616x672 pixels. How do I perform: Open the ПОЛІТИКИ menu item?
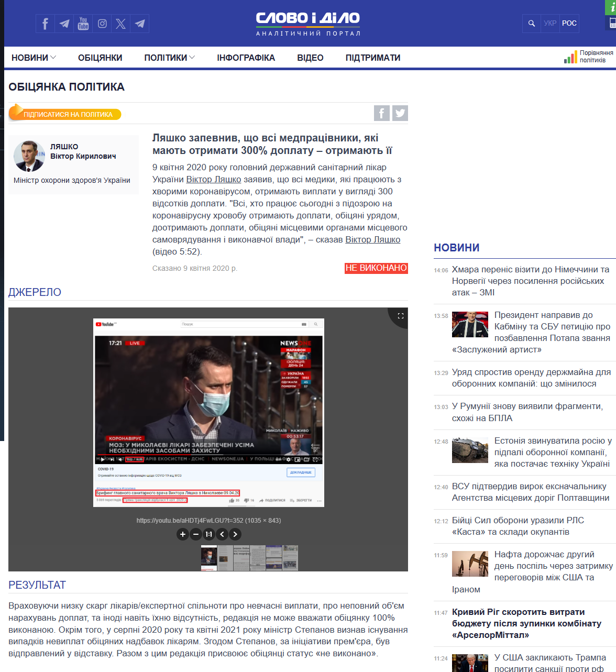pyautogui.click(x=166, y=58)
